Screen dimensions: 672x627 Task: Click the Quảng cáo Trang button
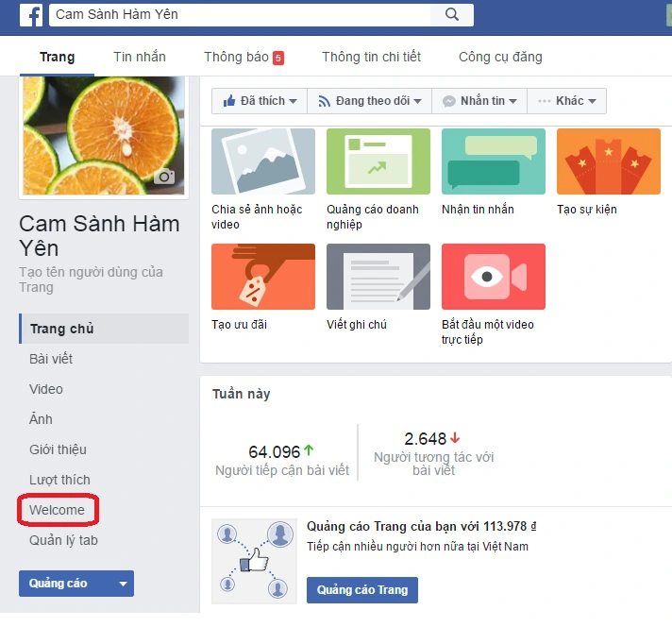(x=361, y=590)
